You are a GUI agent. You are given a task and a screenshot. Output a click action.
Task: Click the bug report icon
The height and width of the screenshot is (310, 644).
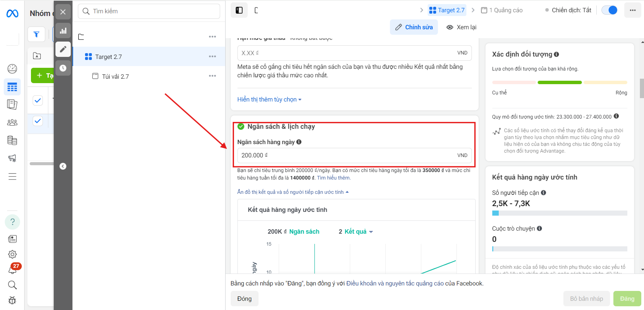[12, 300]
